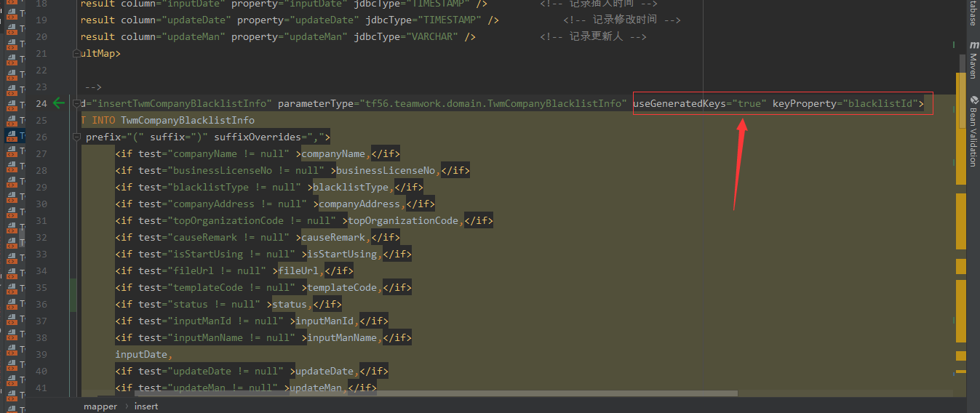Click 'blacklistType,' on line 29

click(354, 187)
